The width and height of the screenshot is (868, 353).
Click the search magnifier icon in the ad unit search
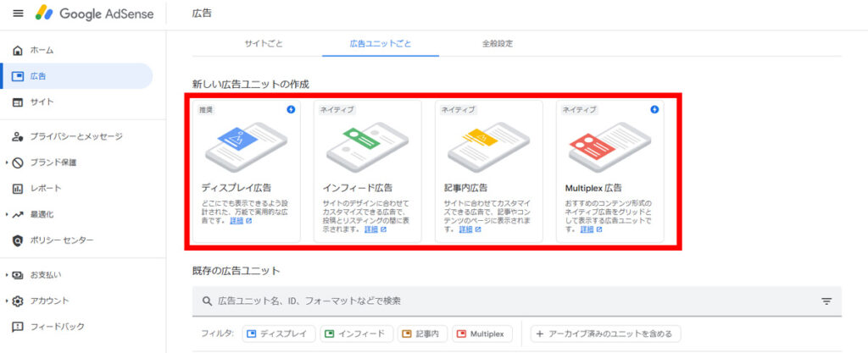208,301
